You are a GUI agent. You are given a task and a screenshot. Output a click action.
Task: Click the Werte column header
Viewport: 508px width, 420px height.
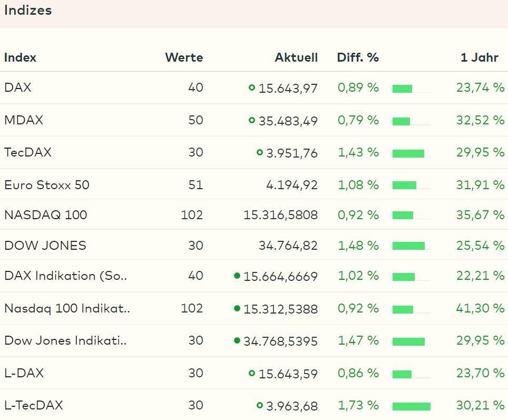point(184,57)
